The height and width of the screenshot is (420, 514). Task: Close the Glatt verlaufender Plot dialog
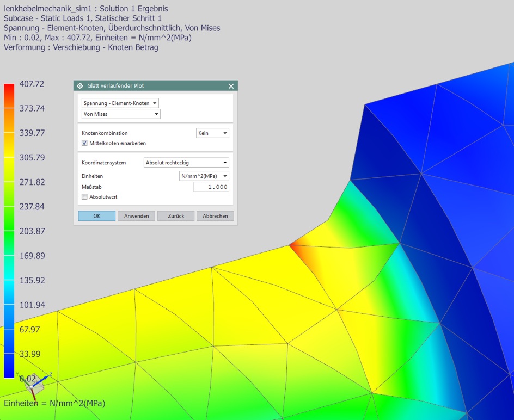point(231,86)
